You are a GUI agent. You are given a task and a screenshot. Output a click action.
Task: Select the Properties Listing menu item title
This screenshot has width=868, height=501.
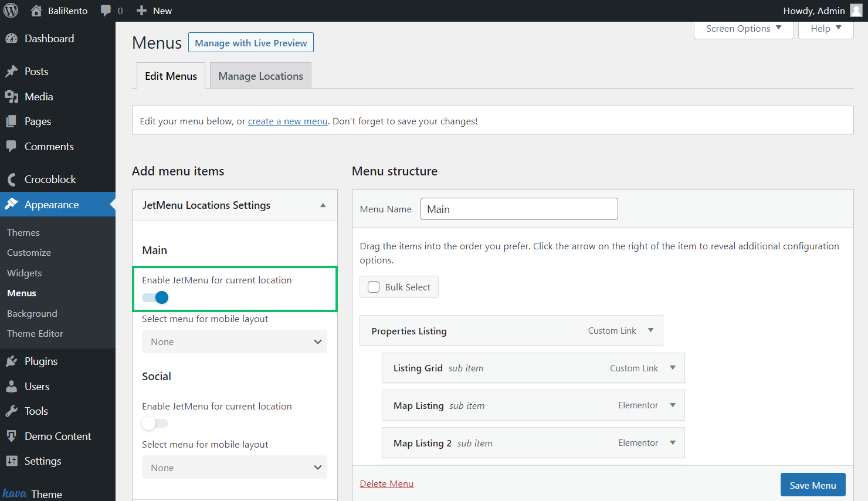tap(409, 331)
